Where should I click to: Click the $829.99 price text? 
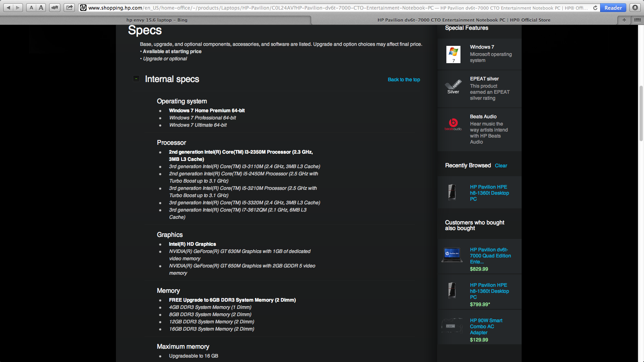(479, 269)
